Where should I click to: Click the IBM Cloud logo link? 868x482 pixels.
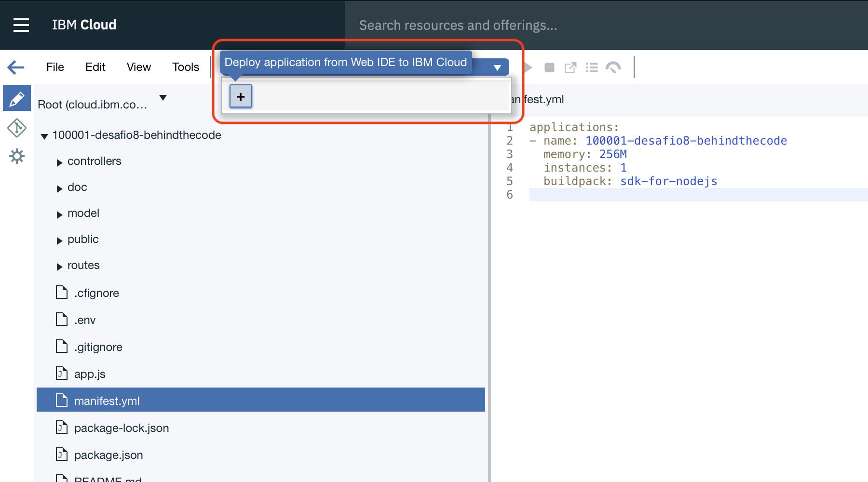coord(84,25)
